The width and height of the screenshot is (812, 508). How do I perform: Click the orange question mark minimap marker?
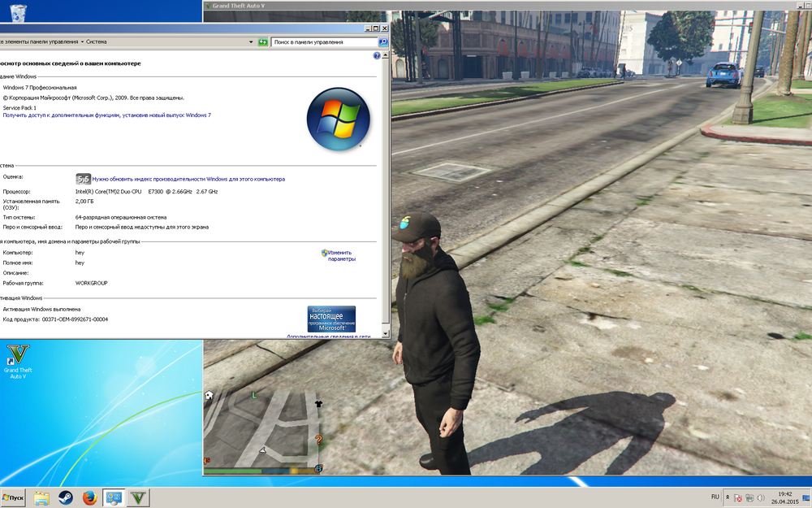click(318, 440)
